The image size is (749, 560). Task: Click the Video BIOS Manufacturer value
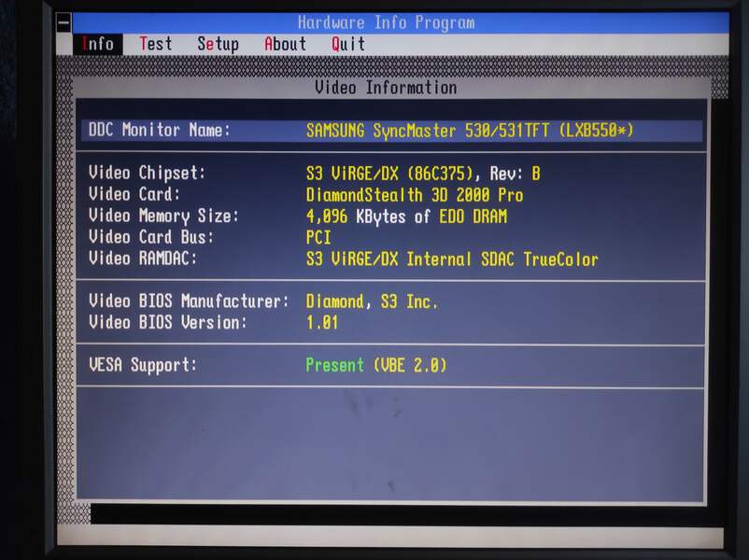372,301
